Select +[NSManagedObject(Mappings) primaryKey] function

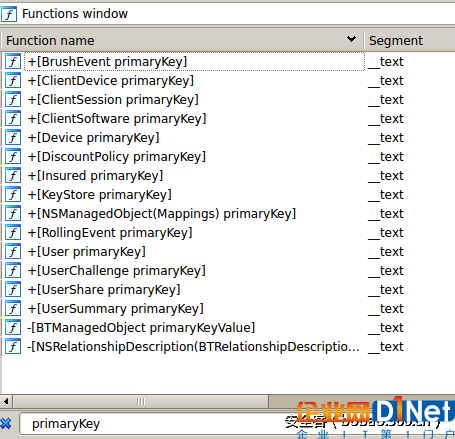click(x=162, y=213)
